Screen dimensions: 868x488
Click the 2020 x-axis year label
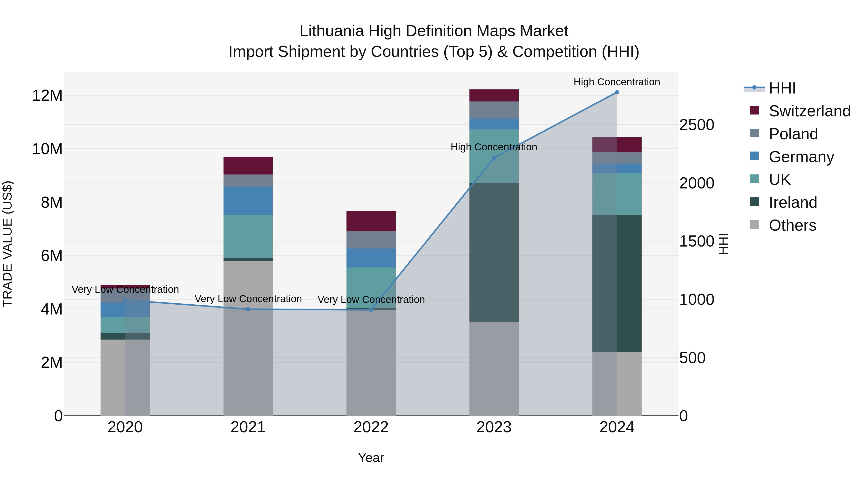pos(125,427)
